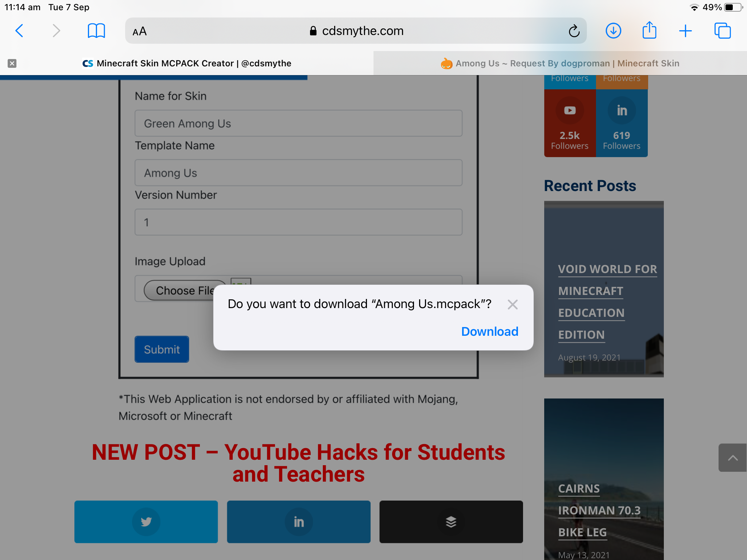This screenshot has width=747, height=560.
Task: Click Download to save Among Us.mcpack
Action: (x=489, y=331)
